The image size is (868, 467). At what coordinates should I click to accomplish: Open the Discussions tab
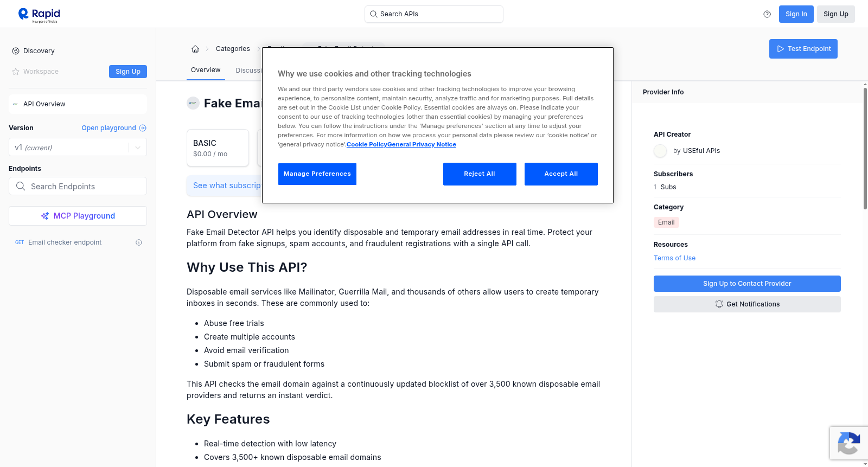248,71
